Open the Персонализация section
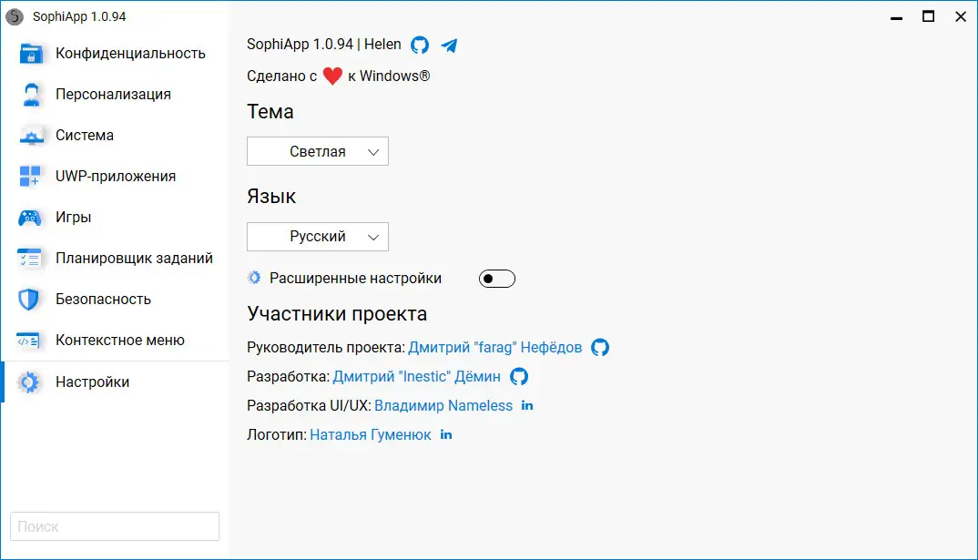This screenshot has height=560, width=978. 113,95
